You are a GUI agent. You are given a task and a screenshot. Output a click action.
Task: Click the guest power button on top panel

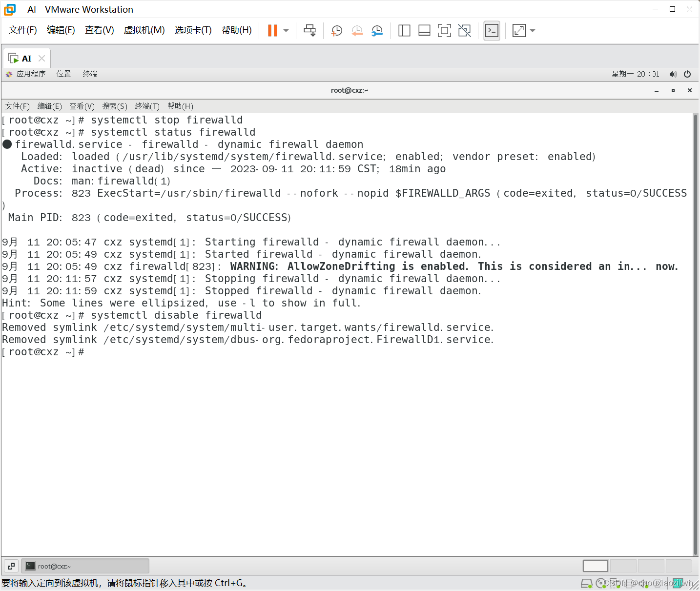pyautogui.click(x=687, y=74)
